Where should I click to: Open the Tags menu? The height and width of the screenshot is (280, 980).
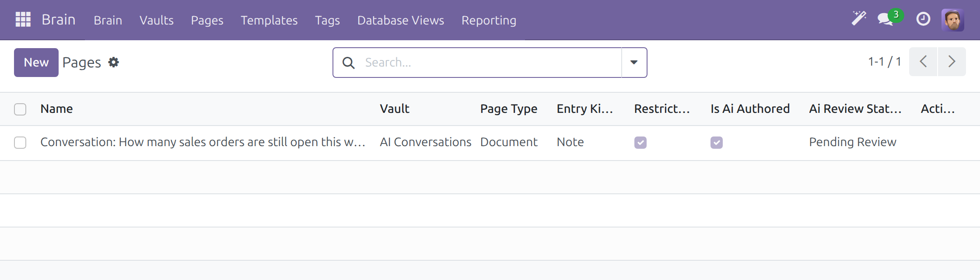pyautogui.click(x=327, y=20)
